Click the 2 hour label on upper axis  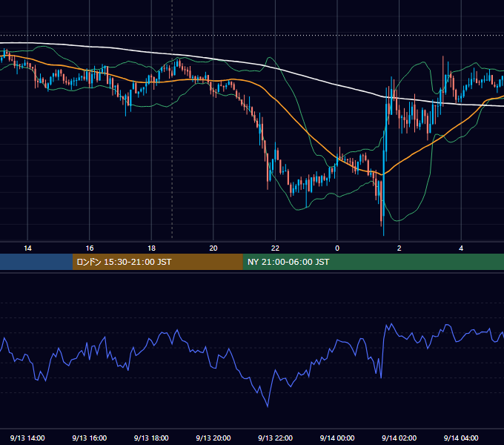[x=399, y=248]
